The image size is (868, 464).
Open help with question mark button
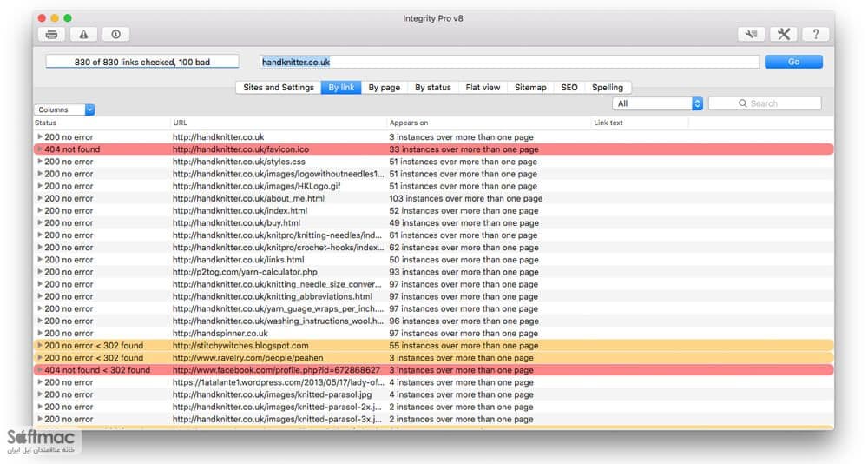(815, 35)
